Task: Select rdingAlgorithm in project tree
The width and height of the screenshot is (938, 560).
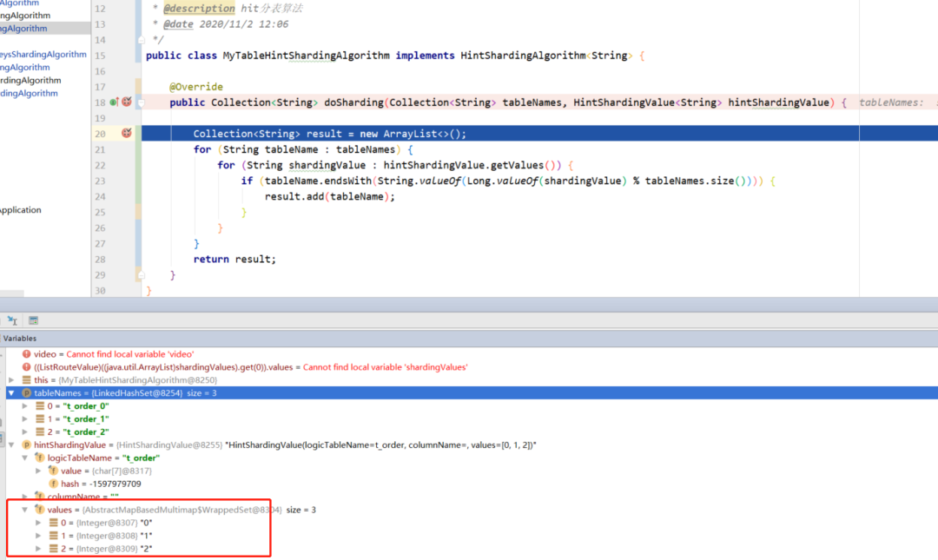Action: pyautogui.click(x=30, y=80)
